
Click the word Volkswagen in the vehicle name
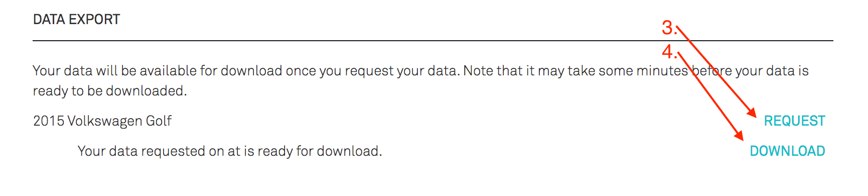[x=104, y=122]
